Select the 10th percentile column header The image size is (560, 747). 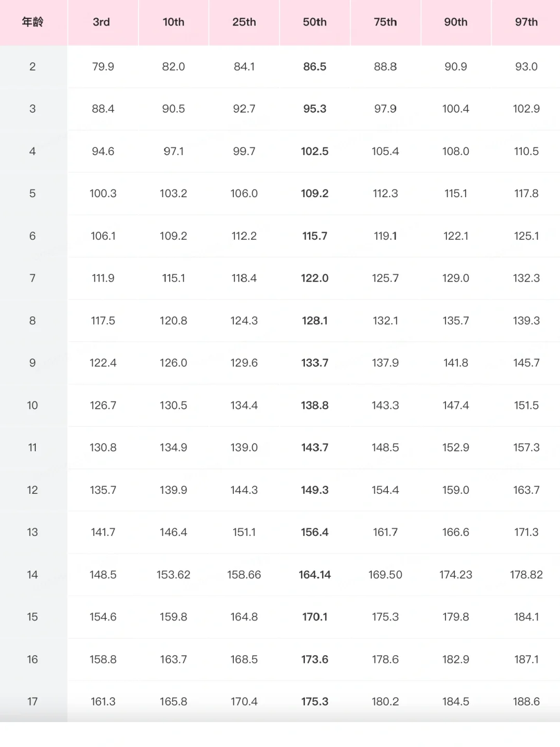(x=173, y=22)
